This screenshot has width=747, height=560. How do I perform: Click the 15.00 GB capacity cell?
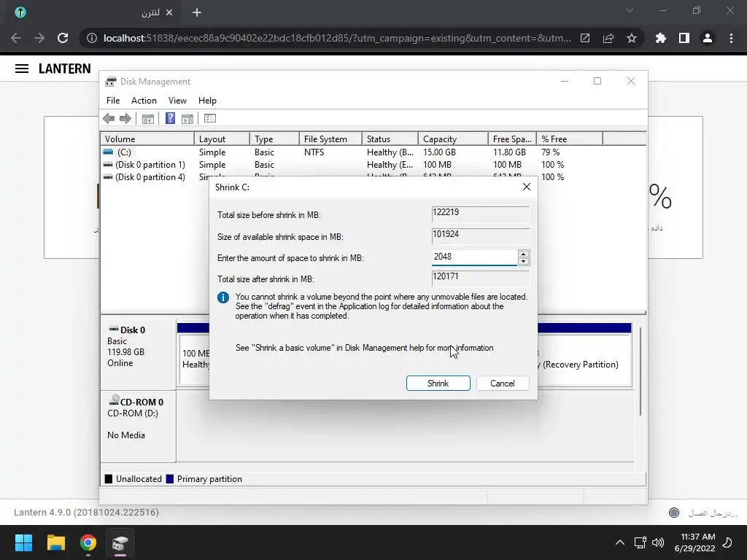click(439, 152)
